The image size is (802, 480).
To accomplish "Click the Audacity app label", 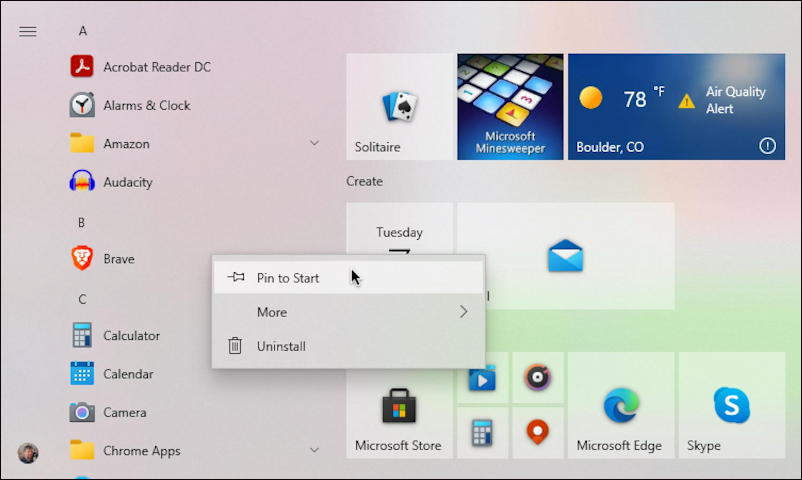I will pos(128,182).
